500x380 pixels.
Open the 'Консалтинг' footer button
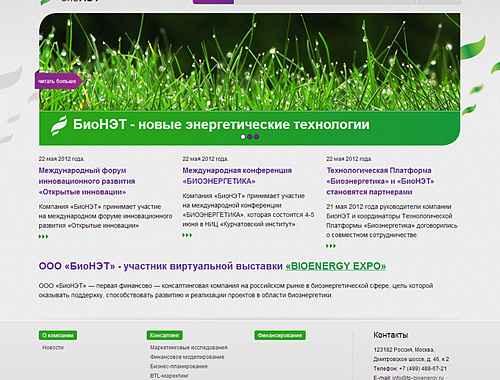coord(165,335)
